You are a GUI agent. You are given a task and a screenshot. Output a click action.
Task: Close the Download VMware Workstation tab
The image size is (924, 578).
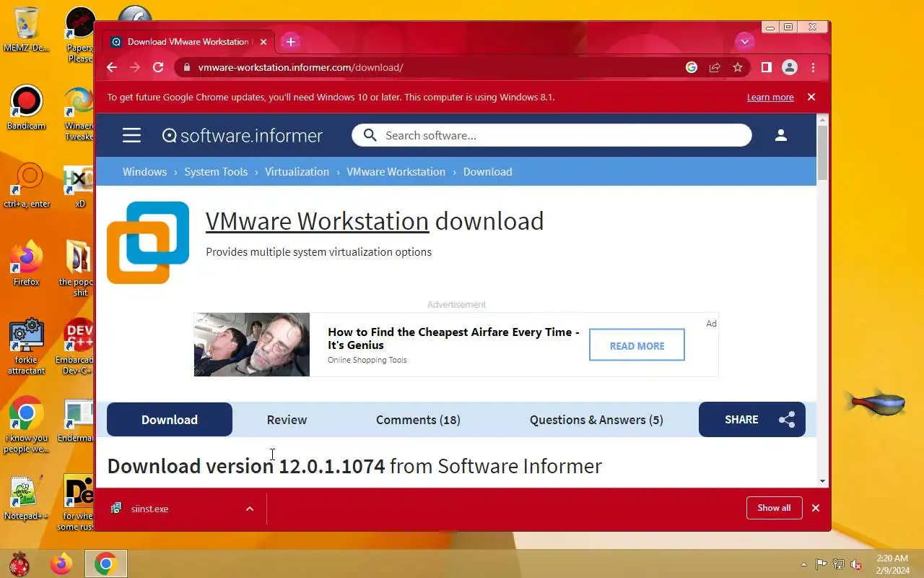tap(263, 42)
